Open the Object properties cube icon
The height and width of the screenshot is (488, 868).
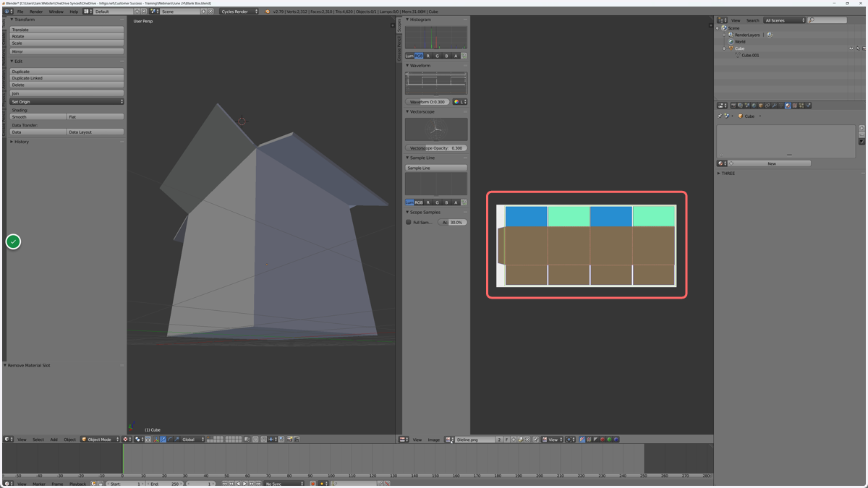click(761, 106)
